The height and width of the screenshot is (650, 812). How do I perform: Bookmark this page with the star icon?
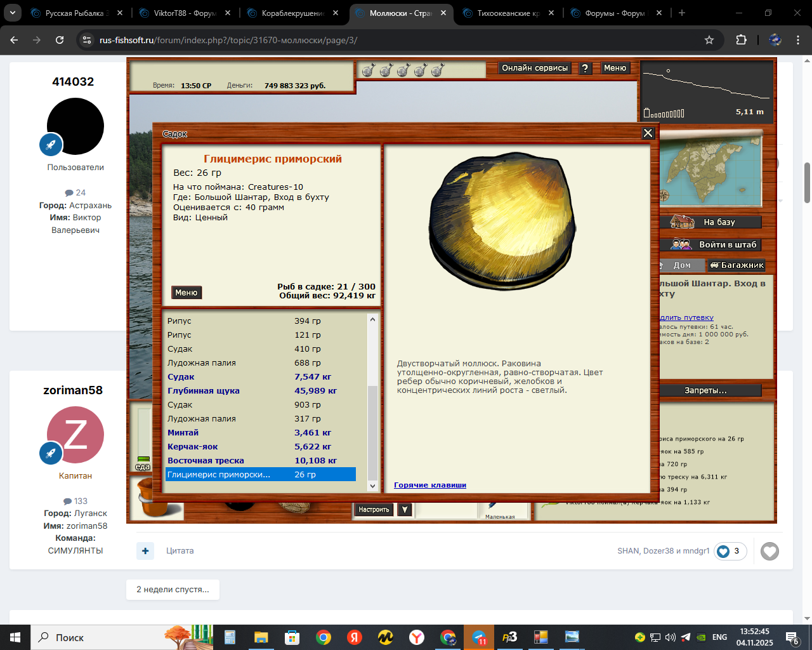coord(709,40)
